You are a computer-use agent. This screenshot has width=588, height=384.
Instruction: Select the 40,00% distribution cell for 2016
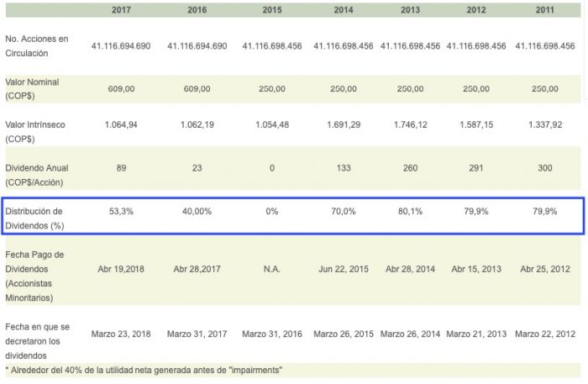click(x=197, y=211)
